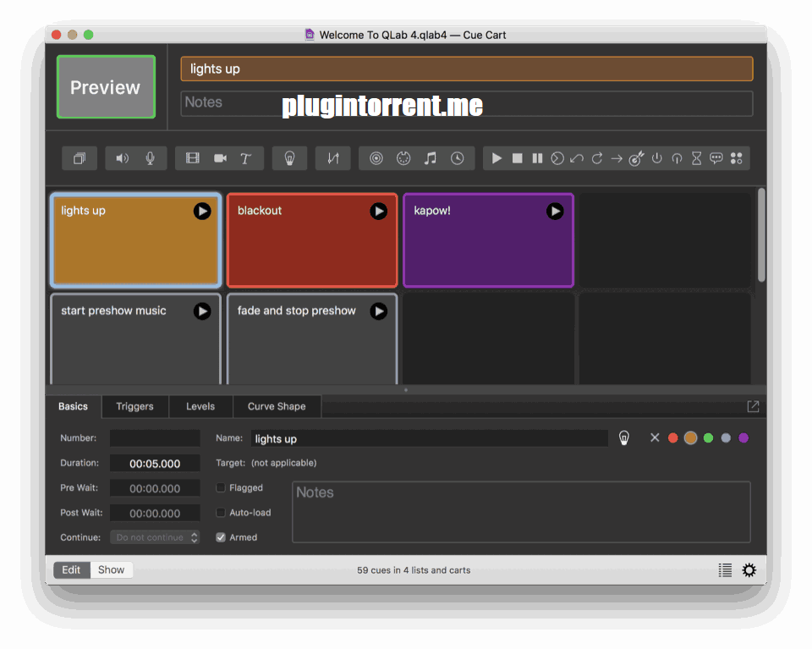Enable the Auto-load checkbox
812x649 pixels.
pos(221,512)
